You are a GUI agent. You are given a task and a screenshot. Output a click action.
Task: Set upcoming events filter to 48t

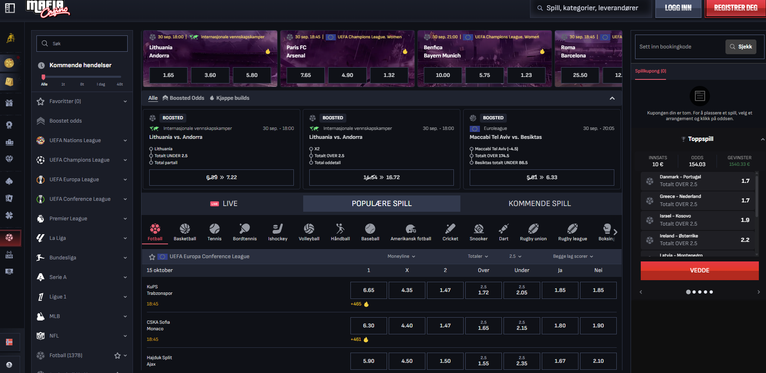[x=120, y=84]
